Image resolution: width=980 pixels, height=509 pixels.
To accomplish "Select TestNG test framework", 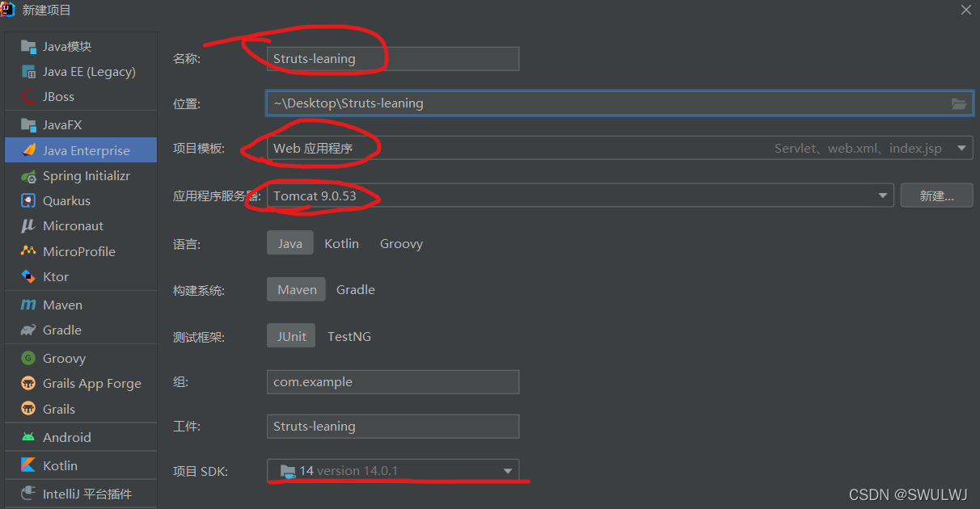I will (349, 336).
